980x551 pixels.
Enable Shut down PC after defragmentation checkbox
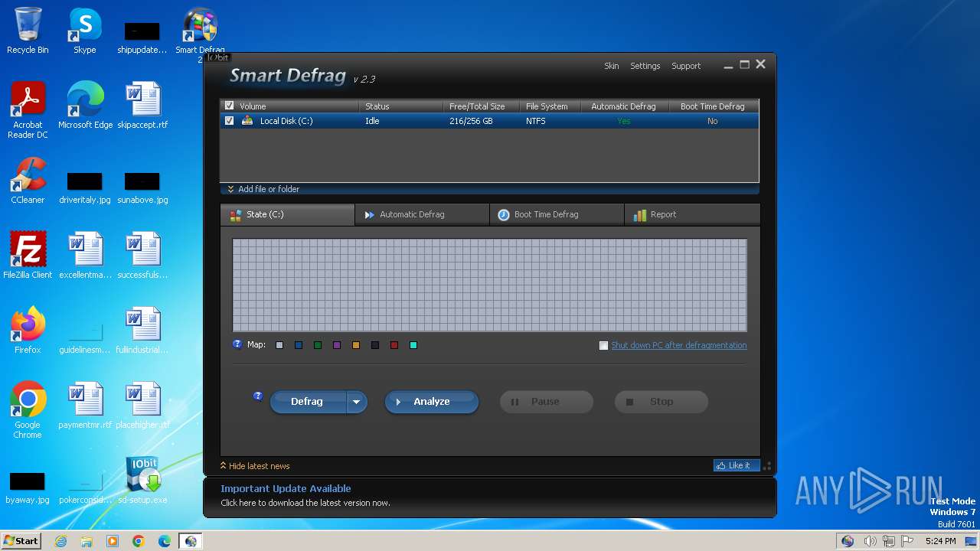click(603, 346)
